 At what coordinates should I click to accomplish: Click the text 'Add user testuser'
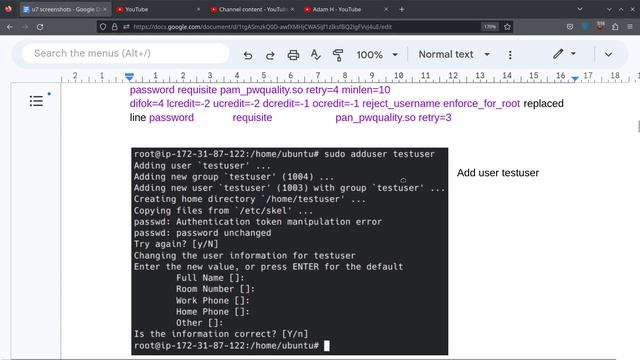498,173
